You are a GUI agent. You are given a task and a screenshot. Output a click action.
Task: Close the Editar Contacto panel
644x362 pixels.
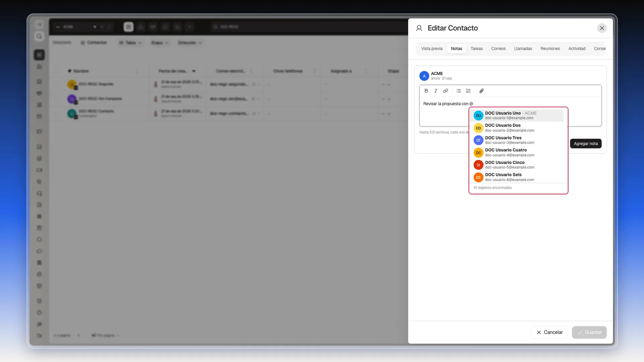(x=602, y=28)
